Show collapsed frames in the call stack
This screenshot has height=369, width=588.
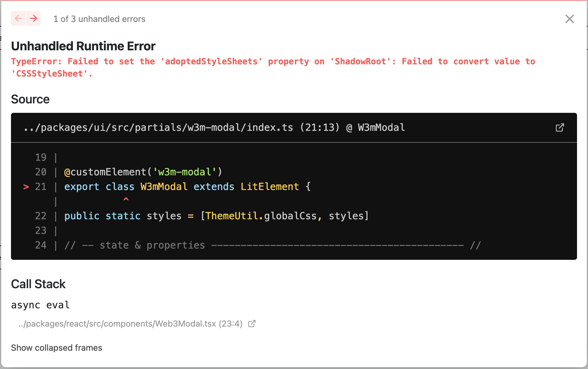click(56, 348)
